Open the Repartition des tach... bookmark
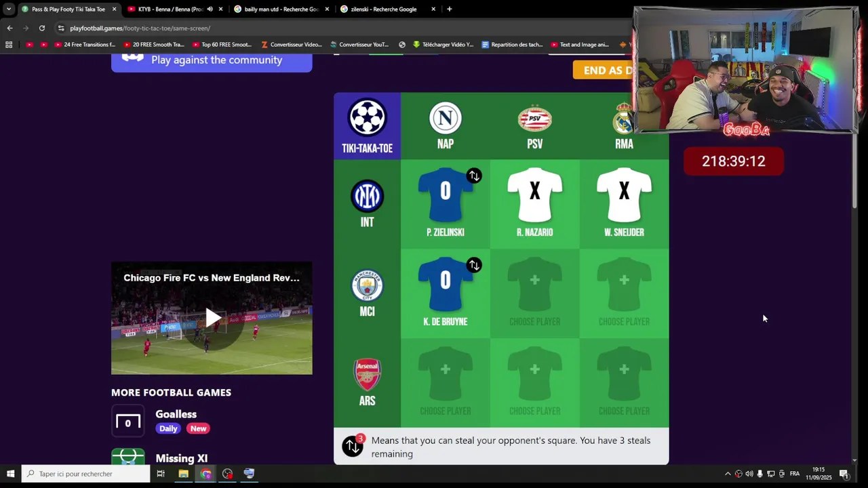This screenshot has width=868, height=488. coord(512,45)
